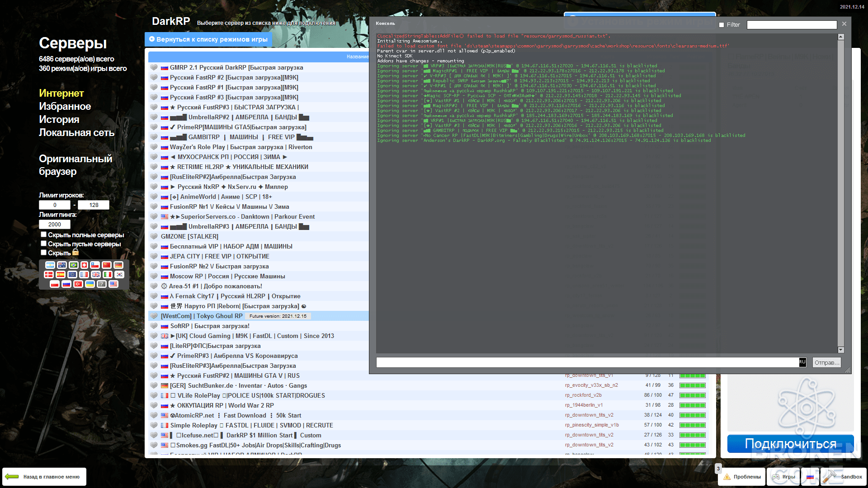Click minimum player limit field showing 0

tap(55, 205)
